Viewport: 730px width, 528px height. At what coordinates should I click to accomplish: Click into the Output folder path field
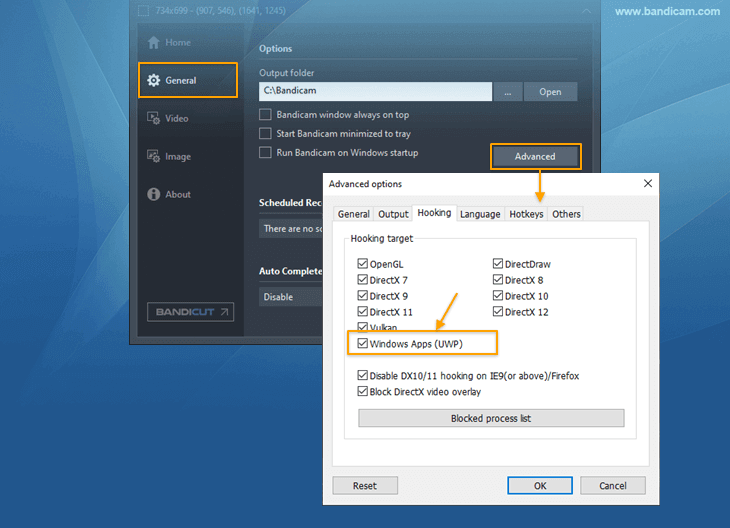coord(375,91)
